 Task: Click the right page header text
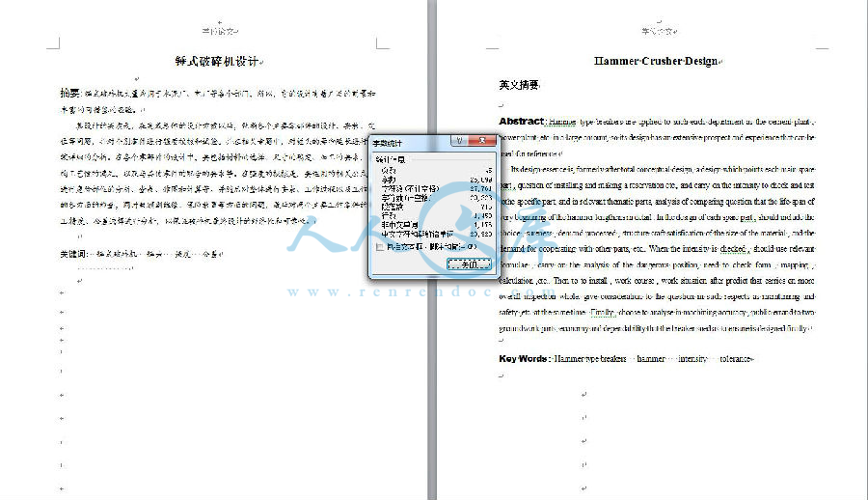point(658,32)
